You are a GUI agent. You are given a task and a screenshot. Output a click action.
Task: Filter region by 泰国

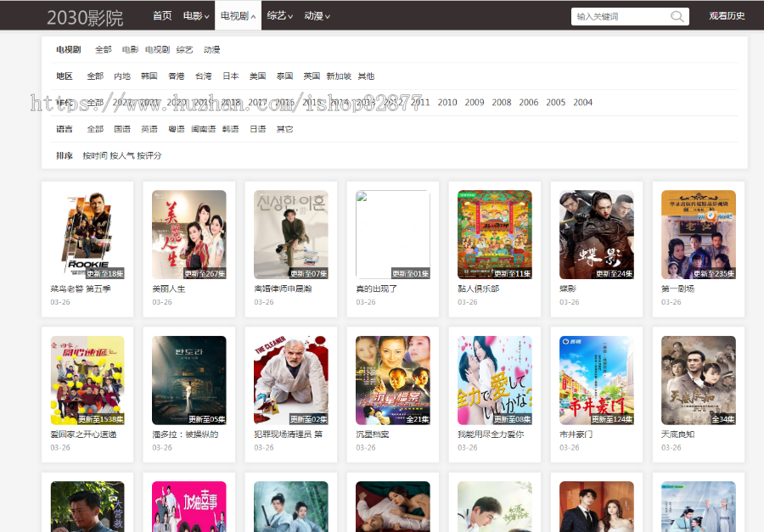(x=284, y=76)
